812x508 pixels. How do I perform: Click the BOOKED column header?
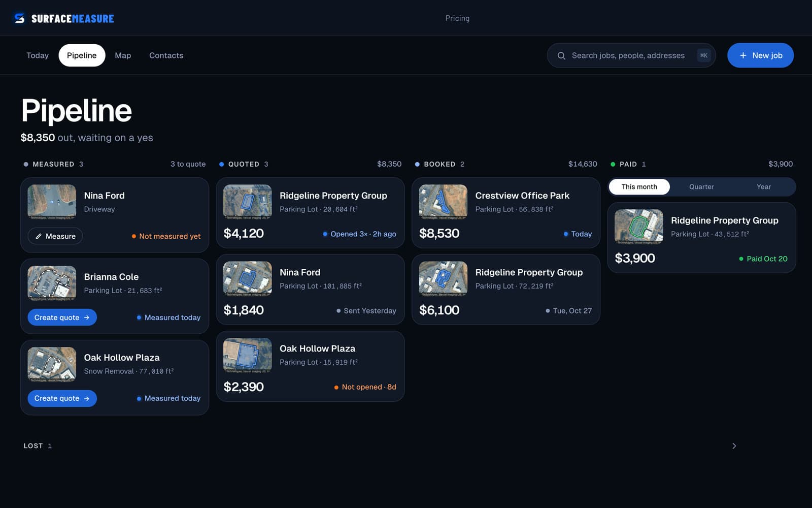point(439,164)
